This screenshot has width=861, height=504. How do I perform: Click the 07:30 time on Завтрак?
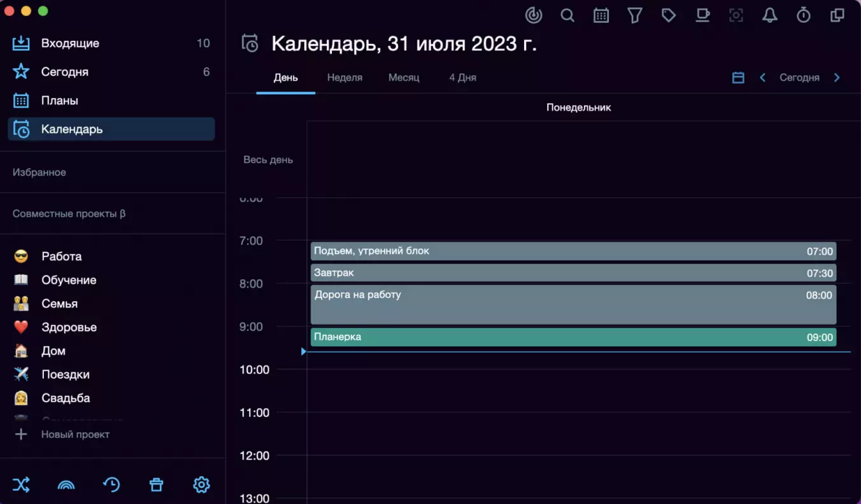[x=820, y=273]
